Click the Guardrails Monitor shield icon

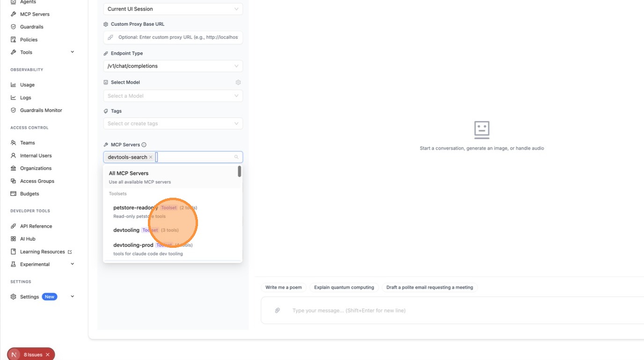pyautogui.click(x=13, y=110)
